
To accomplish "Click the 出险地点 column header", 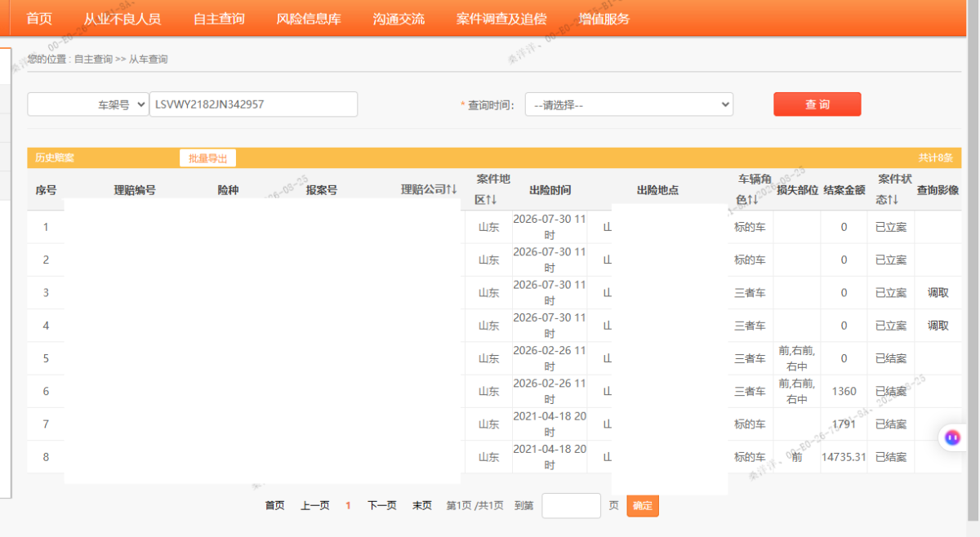I will (657, 190).
